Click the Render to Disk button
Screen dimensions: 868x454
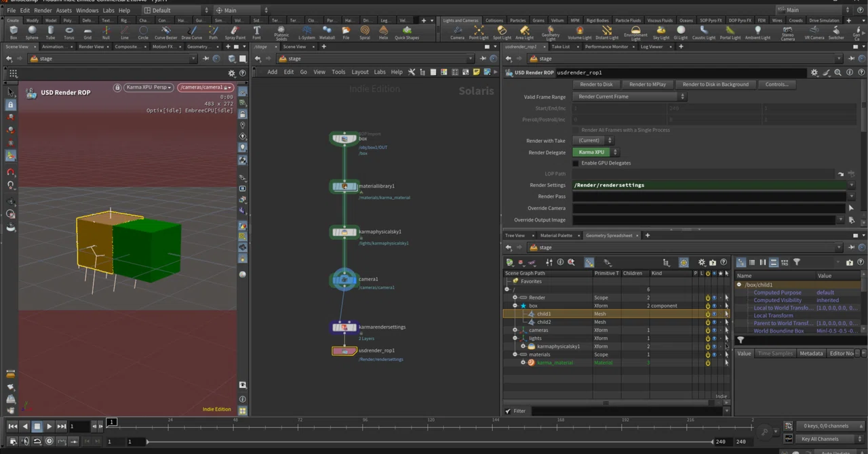tap(596, 85)
